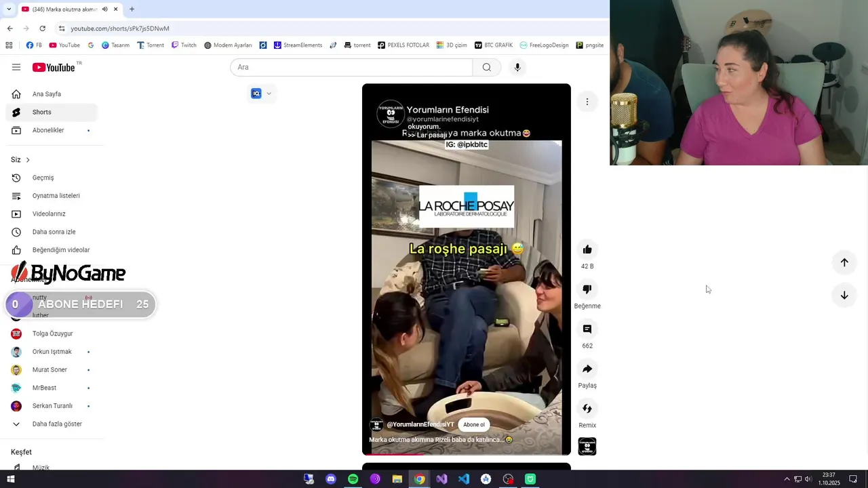Open Murat Soner channel subscription

pos(52,370)
